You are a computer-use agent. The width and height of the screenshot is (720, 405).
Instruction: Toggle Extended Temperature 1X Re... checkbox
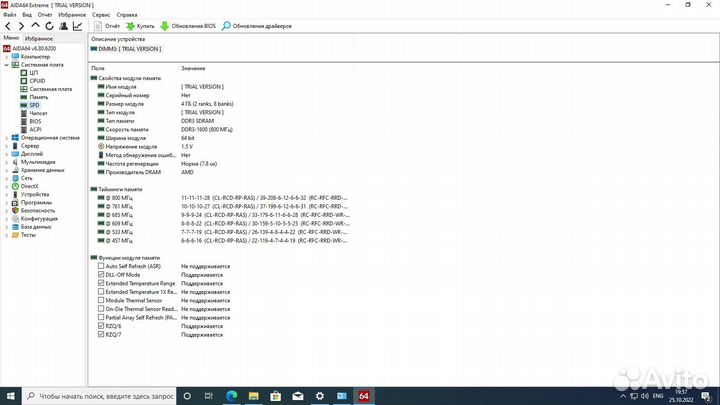[101, 292]
